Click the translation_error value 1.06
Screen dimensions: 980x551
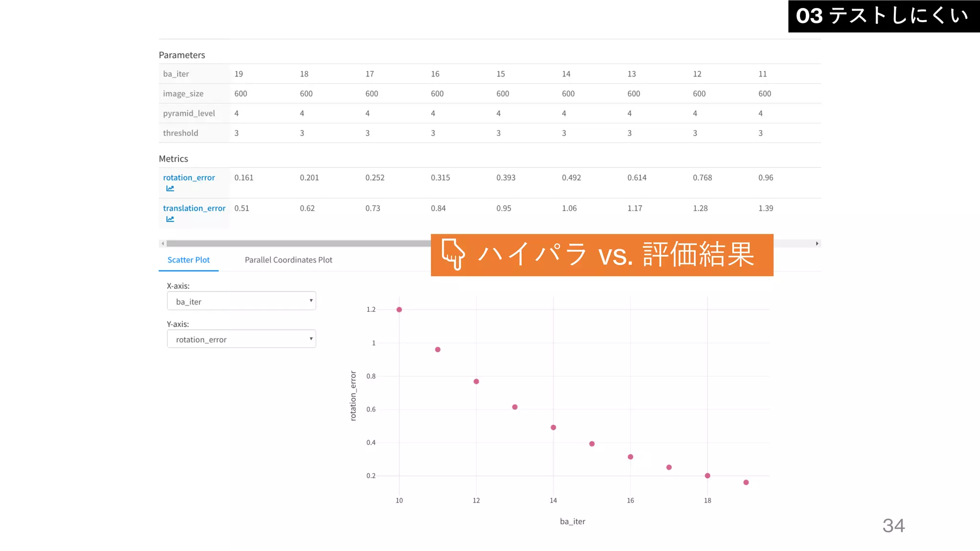click(569, 208)
